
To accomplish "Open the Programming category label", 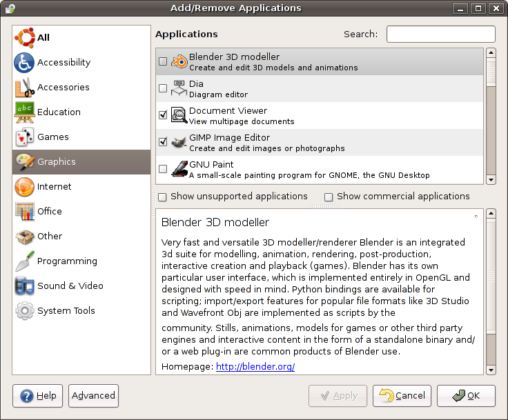I will click(x=67, y=261).
